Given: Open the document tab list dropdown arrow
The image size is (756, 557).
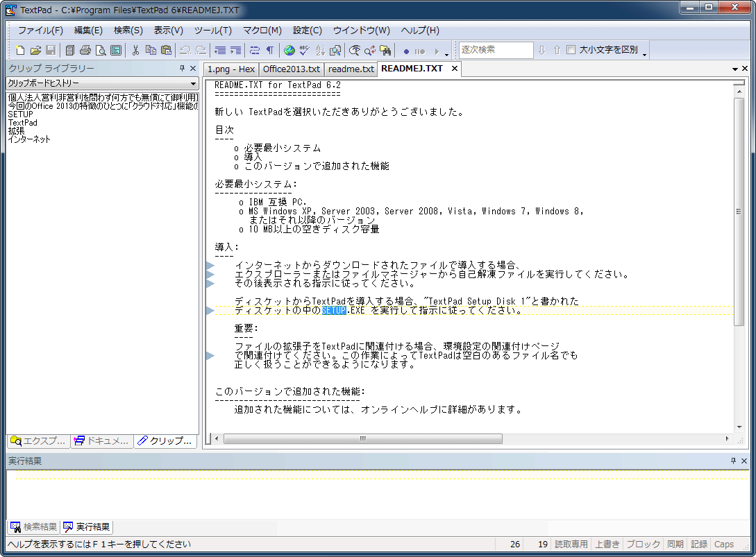Looking at the screenshot, I should point(734,69).
